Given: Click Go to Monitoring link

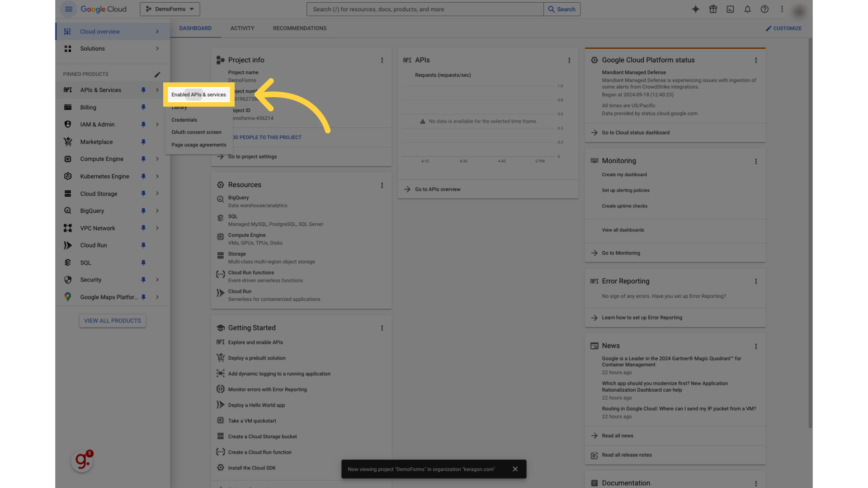Looking at the screenshot, I should [621, 253].
